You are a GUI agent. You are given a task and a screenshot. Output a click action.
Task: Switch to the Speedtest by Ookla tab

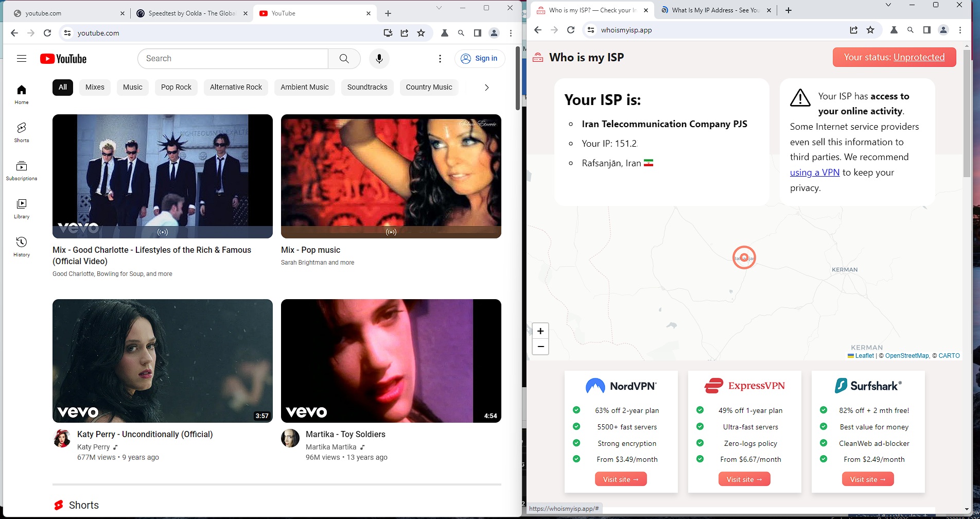(x=191, y=13)
